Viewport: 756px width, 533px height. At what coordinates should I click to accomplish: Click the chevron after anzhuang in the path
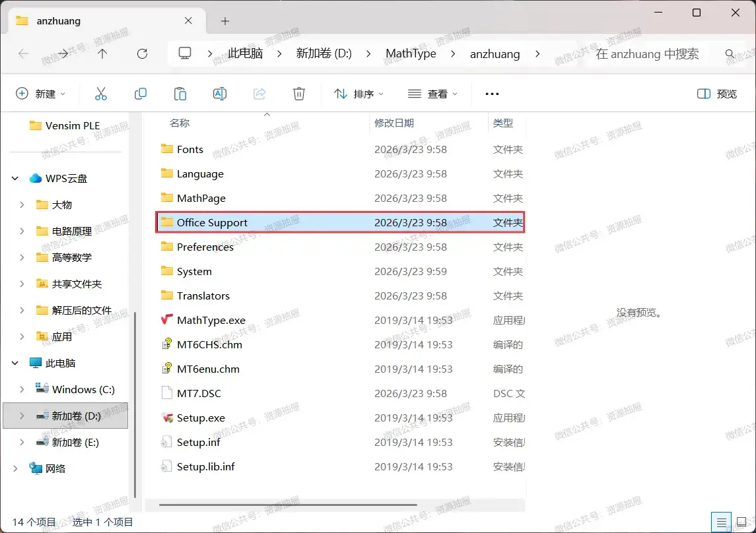[x=537, y=53]
